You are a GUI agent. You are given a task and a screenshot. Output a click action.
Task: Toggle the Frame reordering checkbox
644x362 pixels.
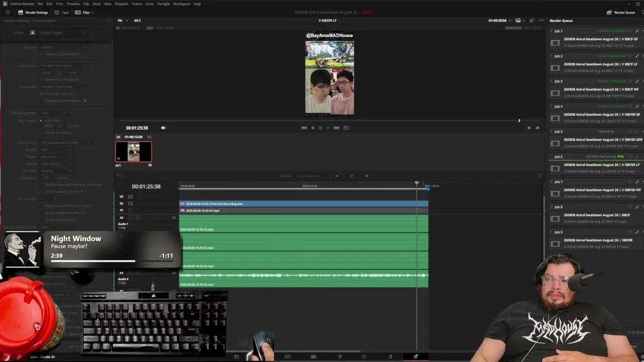click(41, 133)
